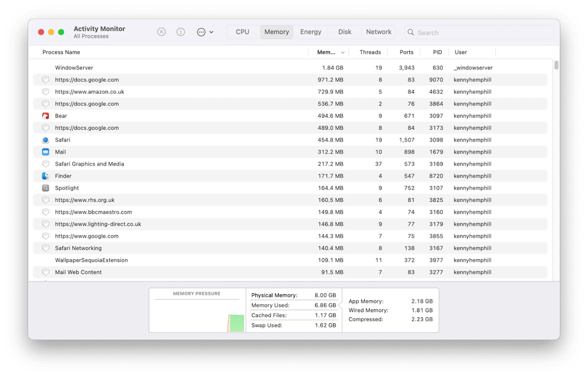Screen dimensions: 588x377
Task: Click the Mail app icon
Action: pos(45,152)
